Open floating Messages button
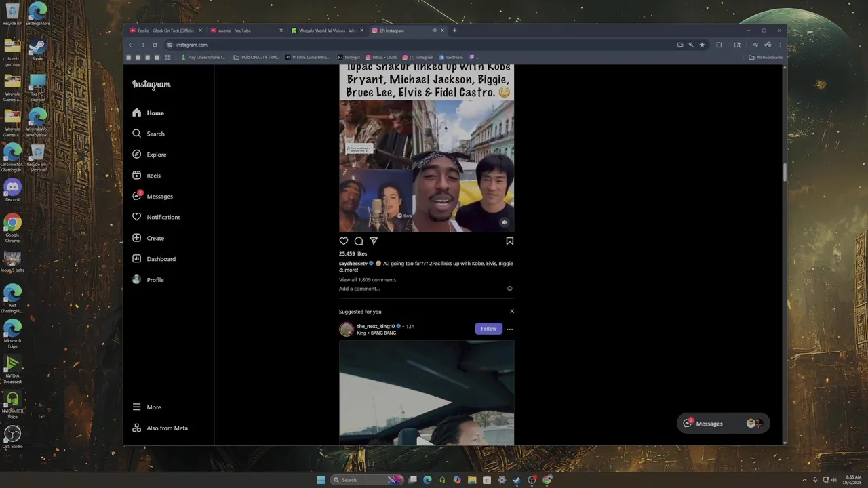868x488 pixels. pos(723,423)
